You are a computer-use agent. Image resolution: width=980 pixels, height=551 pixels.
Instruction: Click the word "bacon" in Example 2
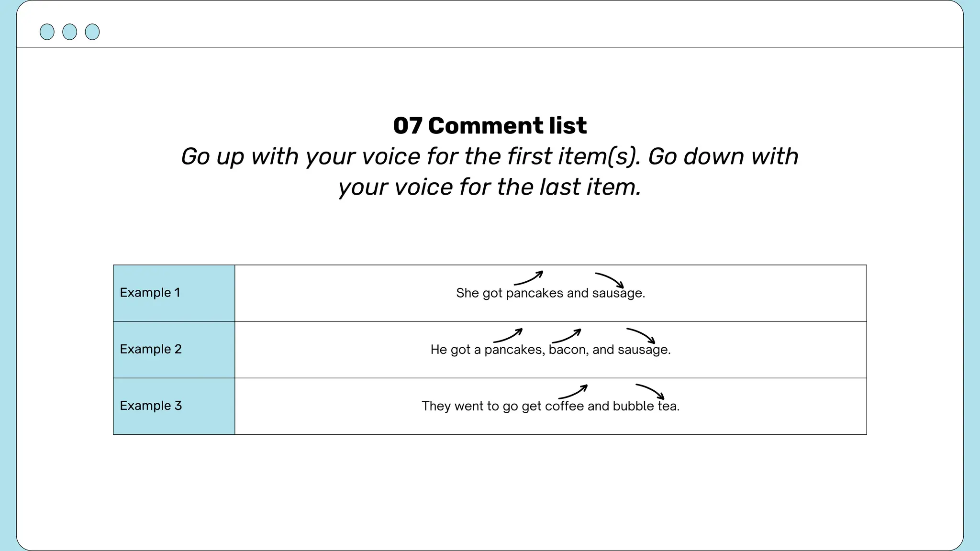pyautogui.click(x=568, y=350)
